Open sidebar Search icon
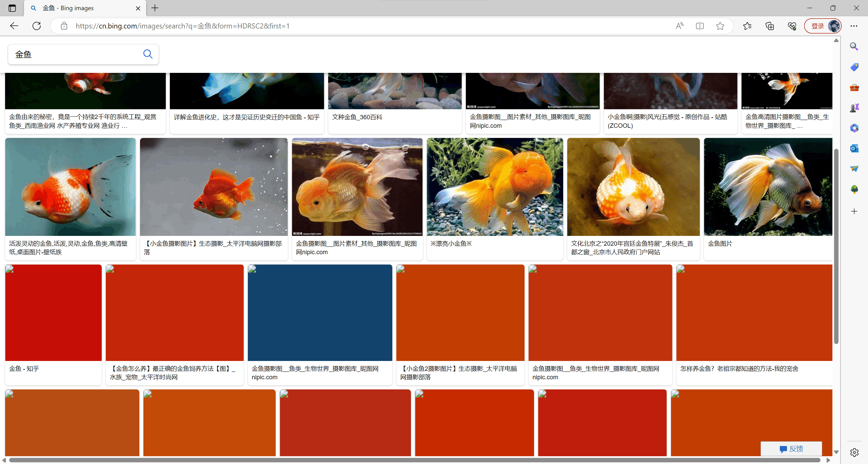 854,46
